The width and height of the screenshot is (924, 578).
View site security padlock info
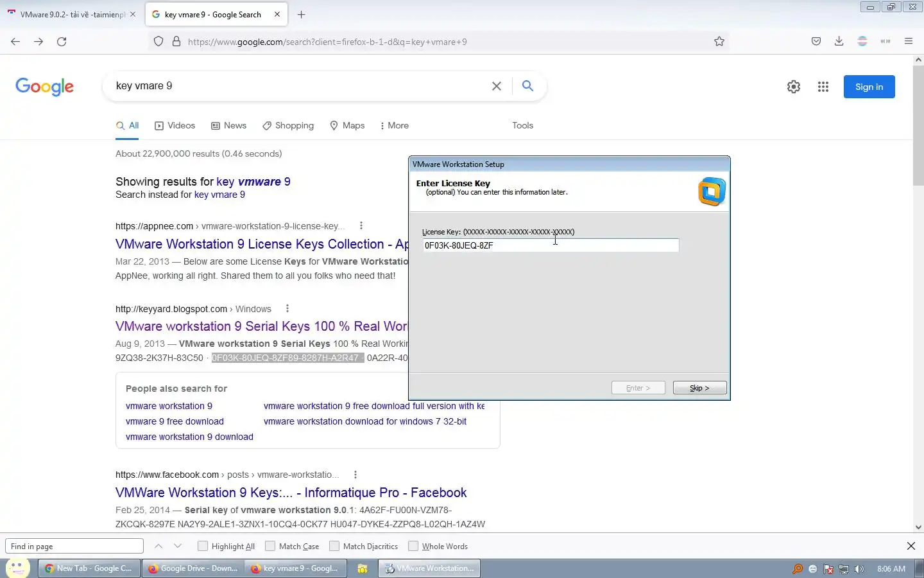176,42
